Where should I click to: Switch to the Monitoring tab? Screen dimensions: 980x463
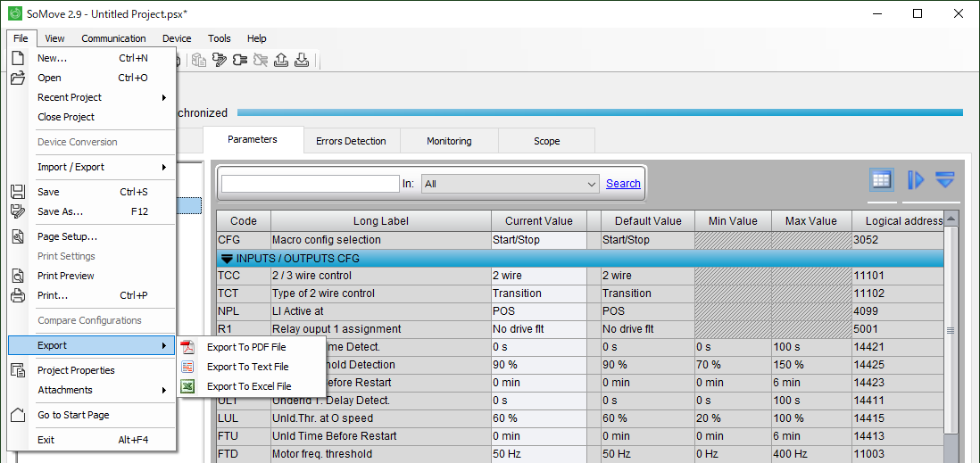[449, 141]
